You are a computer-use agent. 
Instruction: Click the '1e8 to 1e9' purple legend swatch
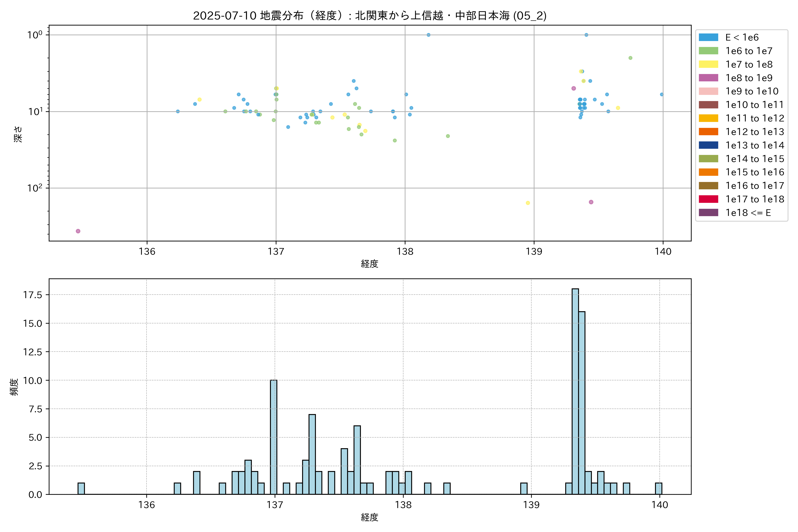(708, 78)
